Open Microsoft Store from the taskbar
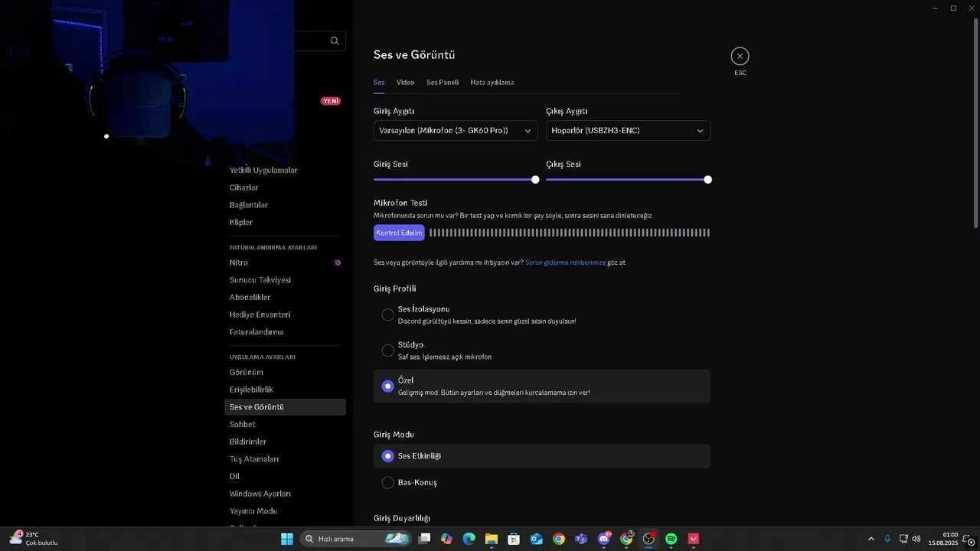Image resolution: width=980 pixels, height=551 pixels. (x=514, y=539)
